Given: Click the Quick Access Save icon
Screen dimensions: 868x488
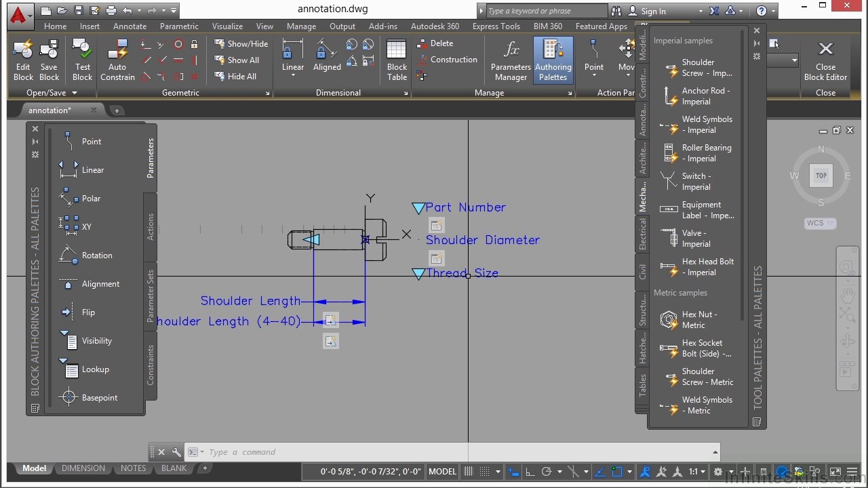Looking at the screenshot, I should [x=79, y=11].
